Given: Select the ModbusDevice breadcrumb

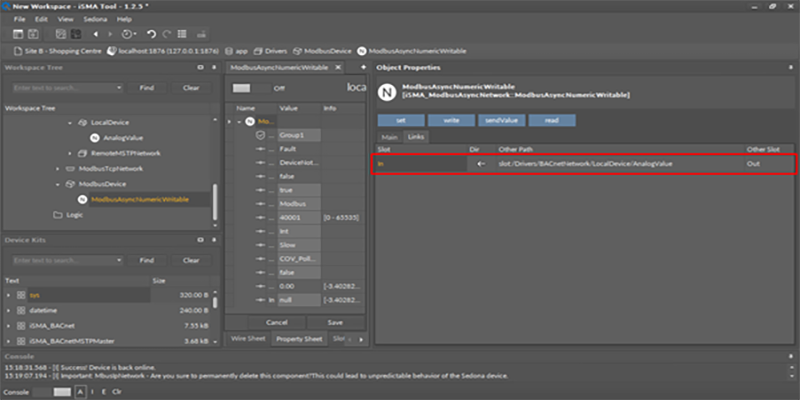Looking at the screenshot, I should coord(322,51).
